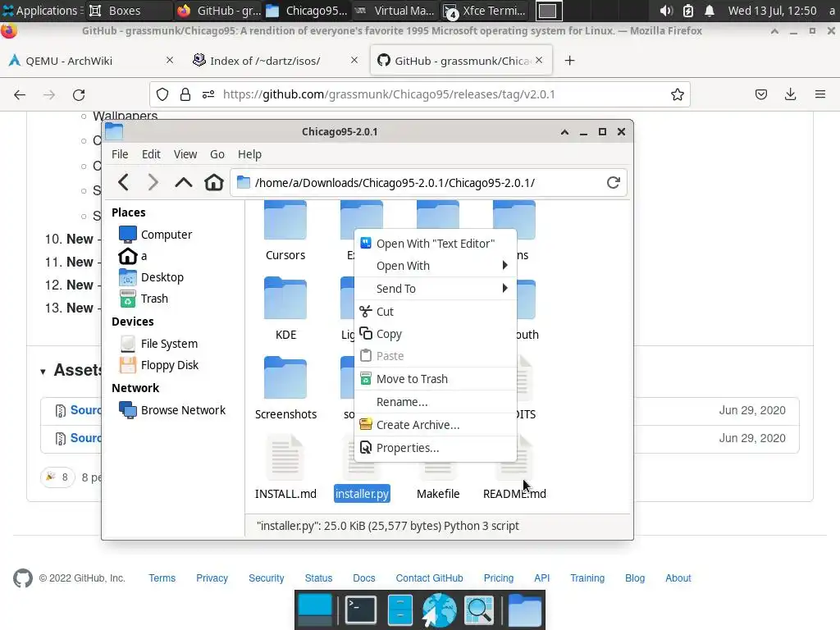Open the Desktop place in sidebar

click(x=151, y=277)
